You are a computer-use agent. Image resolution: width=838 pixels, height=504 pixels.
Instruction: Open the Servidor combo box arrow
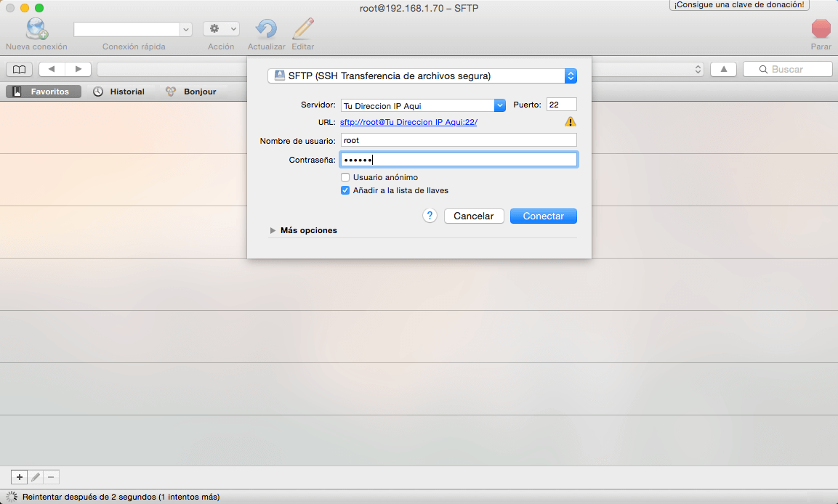[499, 105]
